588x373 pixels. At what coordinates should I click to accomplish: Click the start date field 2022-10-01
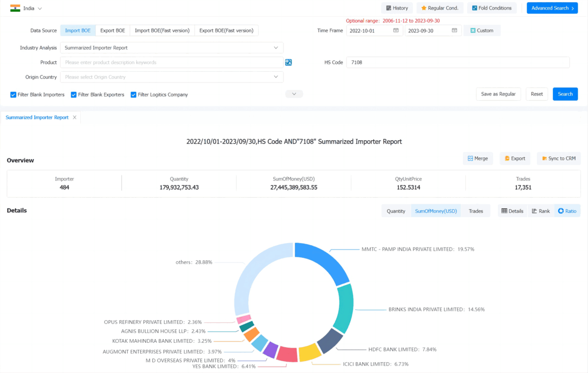click(x=374, y=30)
